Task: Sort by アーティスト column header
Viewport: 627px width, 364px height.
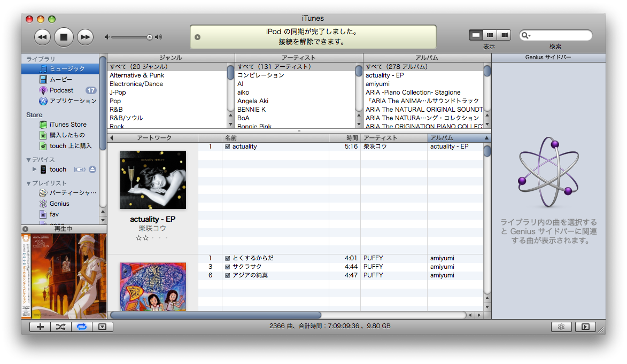Action: [394, 138]
